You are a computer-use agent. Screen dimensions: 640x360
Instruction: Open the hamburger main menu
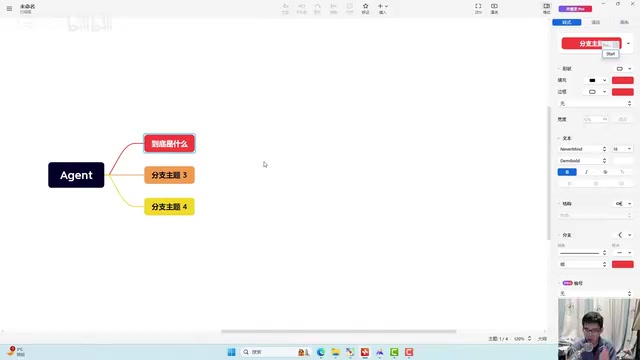[9, 8]
